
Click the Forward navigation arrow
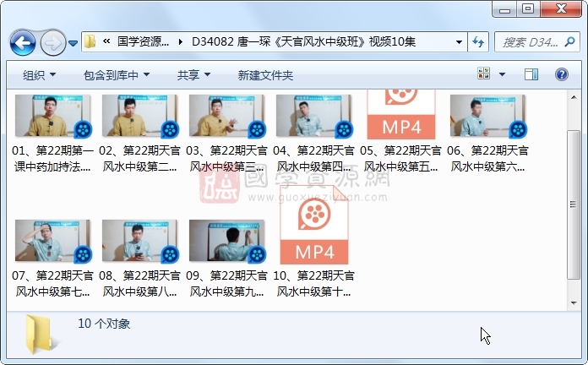pos(53,43)
